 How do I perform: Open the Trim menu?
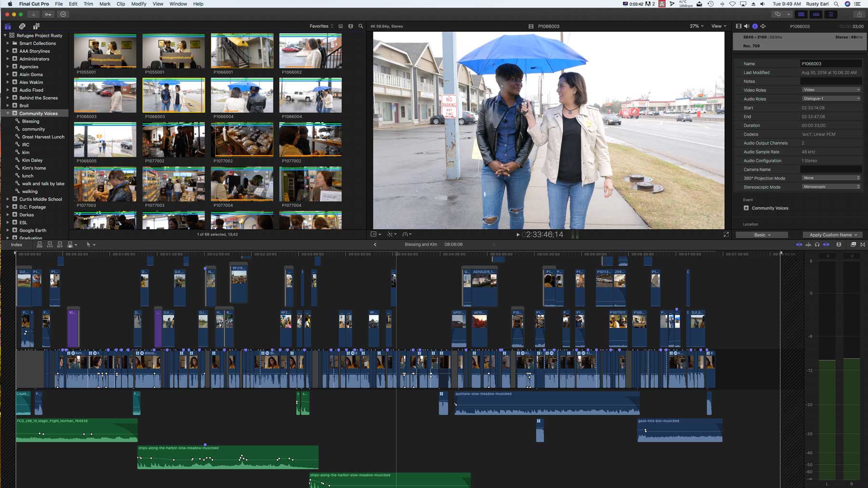[x=88, y=4]
